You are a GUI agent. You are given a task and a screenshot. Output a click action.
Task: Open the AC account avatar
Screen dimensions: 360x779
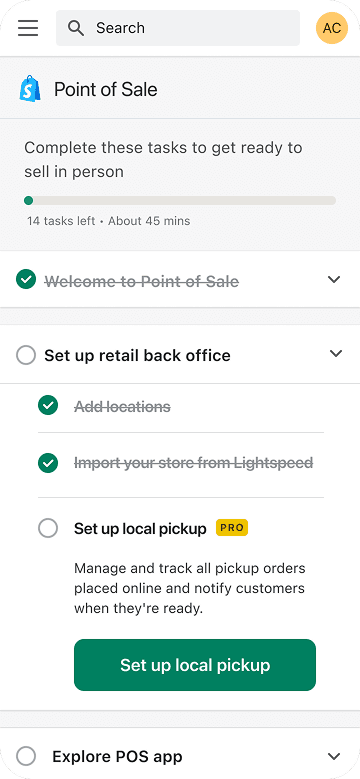[x=332, y=28]
